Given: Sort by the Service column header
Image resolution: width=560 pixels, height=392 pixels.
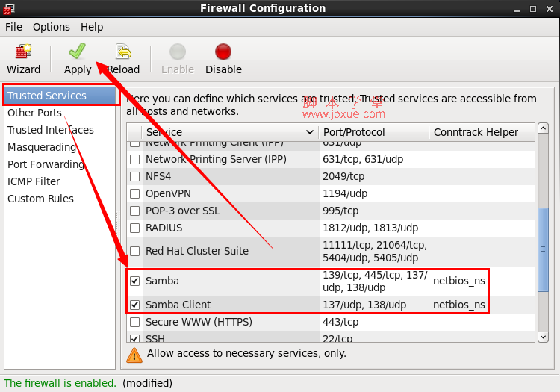Looking at the screenshot, I should 230,132.
